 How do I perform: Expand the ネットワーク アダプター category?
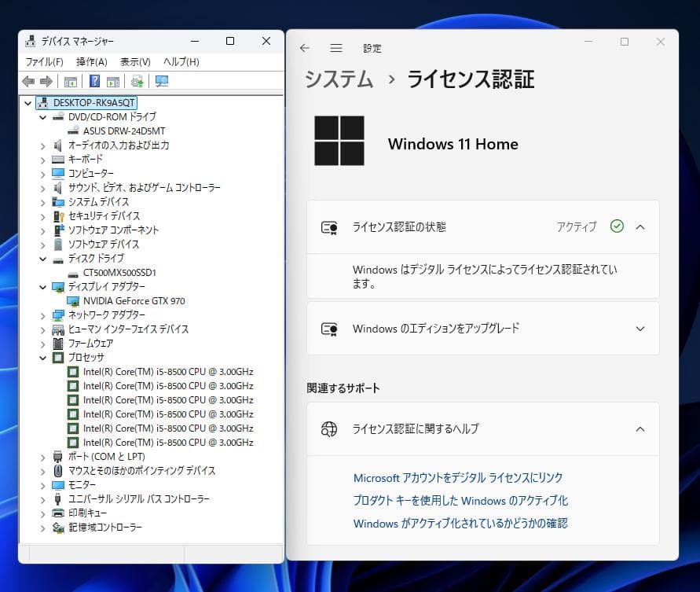point(42,315)
